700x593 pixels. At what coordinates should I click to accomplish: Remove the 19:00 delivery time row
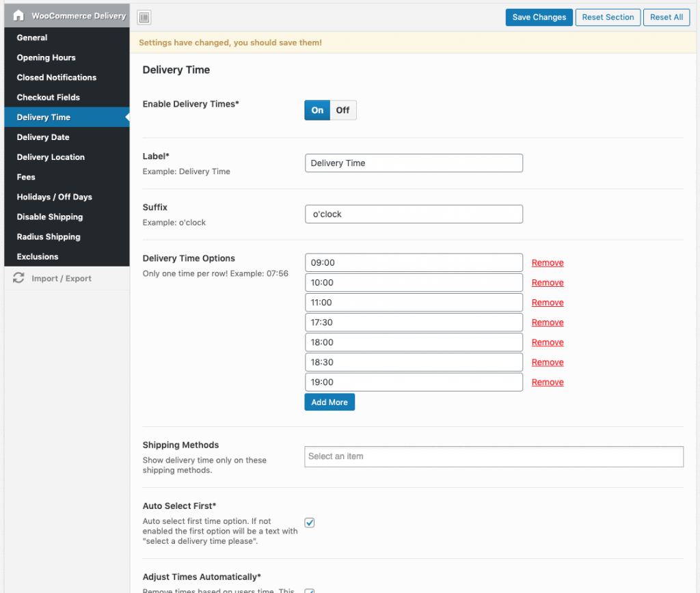click(x=548, y=383)
